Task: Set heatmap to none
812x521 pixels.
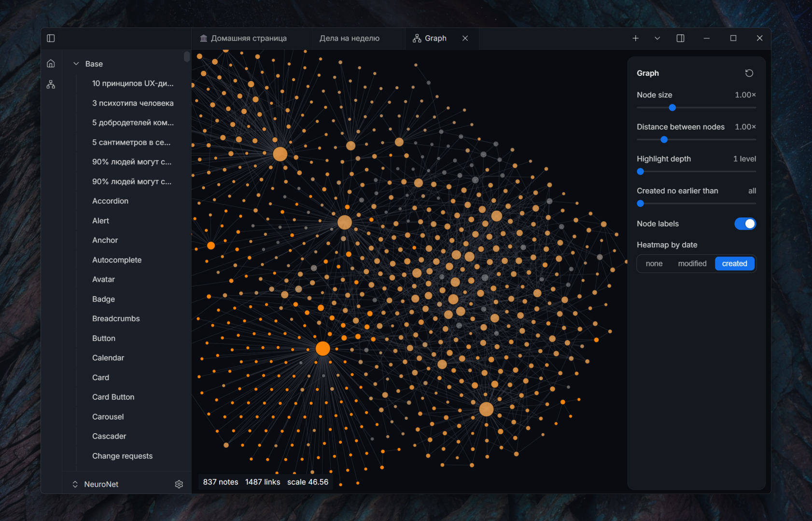Action: tap(654, 263)
